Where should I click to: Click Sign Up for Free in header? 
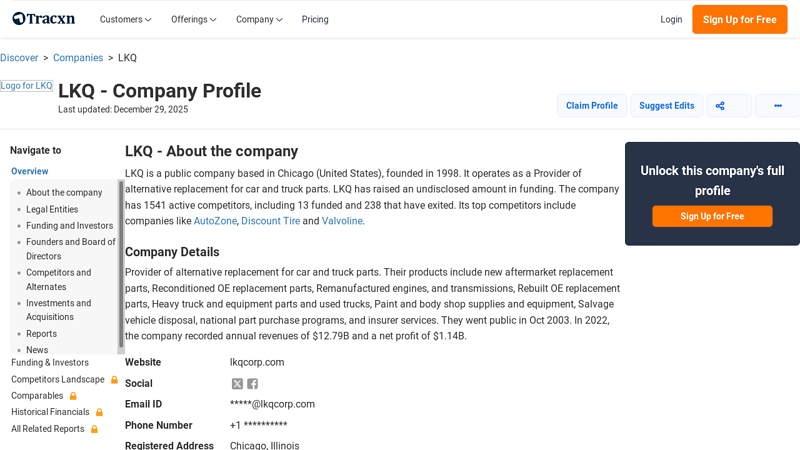click(739, 19)
